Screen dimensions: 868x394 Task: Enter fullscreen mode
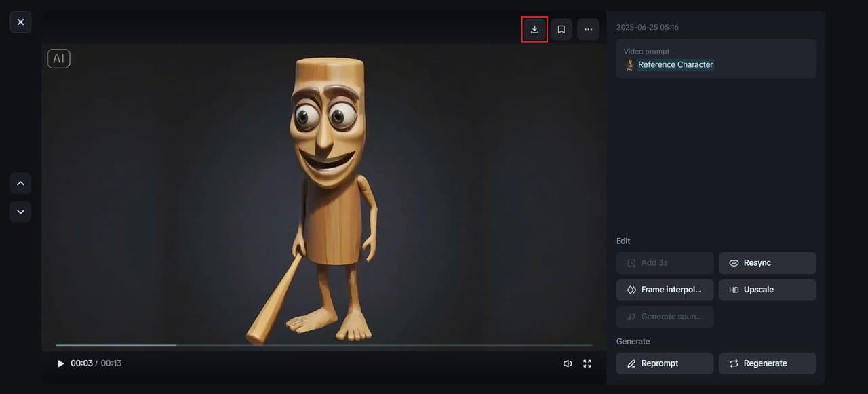click(x=587, y=363)
